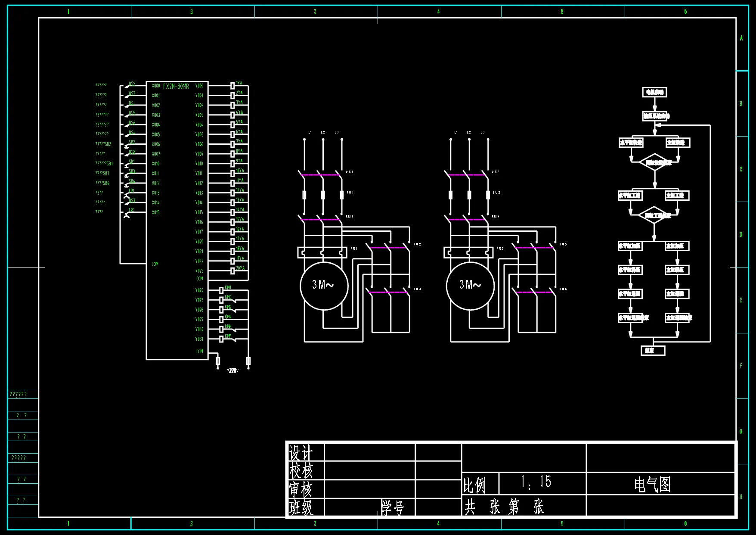Select the ~220V supply label
This screenshot has width=756, height=535.
point(232,370)
